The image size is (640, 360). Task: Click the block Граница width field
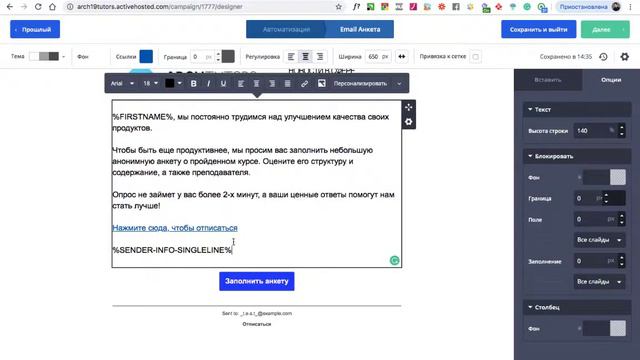[588, 198]
